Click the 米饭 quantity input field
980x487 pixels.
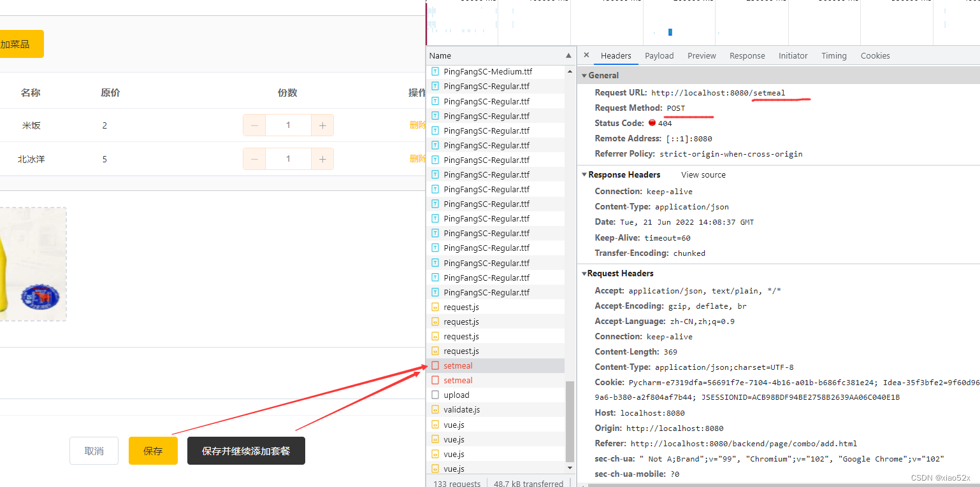click(x=288, y=125)
